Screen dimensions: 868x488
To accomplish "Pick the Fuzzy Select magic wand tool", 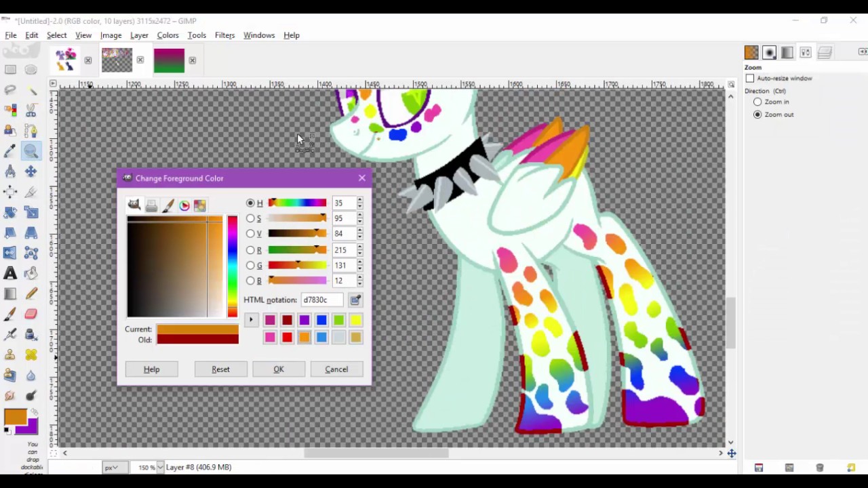I will pyautogui.click(x=31, y=89).
